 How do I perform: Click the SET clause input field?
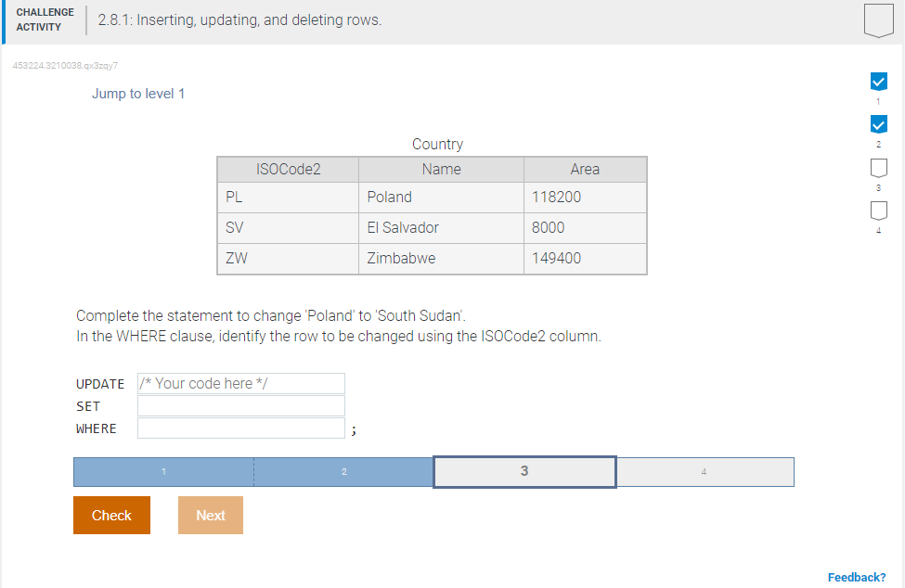click(241, 406)
